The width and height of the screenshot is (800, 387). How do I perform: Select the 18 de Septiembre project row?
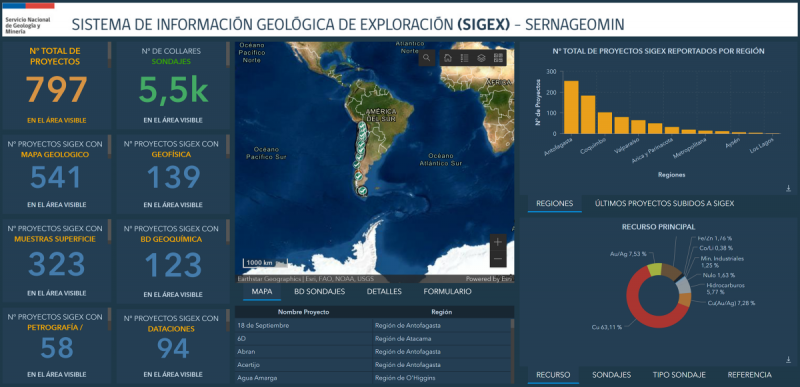373,325
